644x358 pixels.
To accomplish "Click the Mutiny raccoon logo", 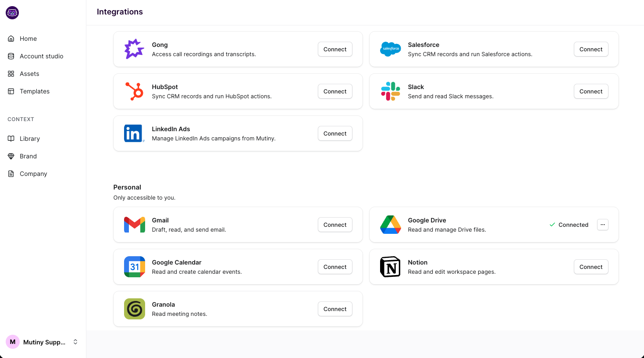I will point(12,13).
